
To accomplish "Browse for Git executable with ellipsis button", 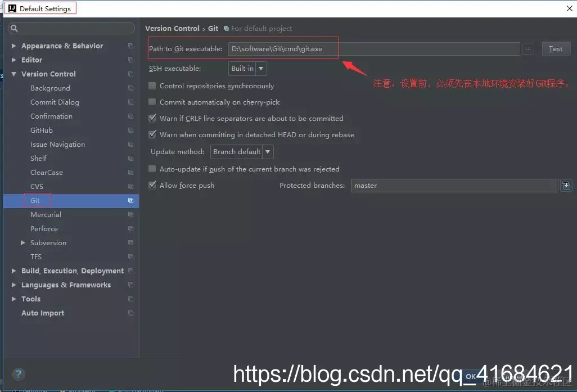I will (528, 49).
